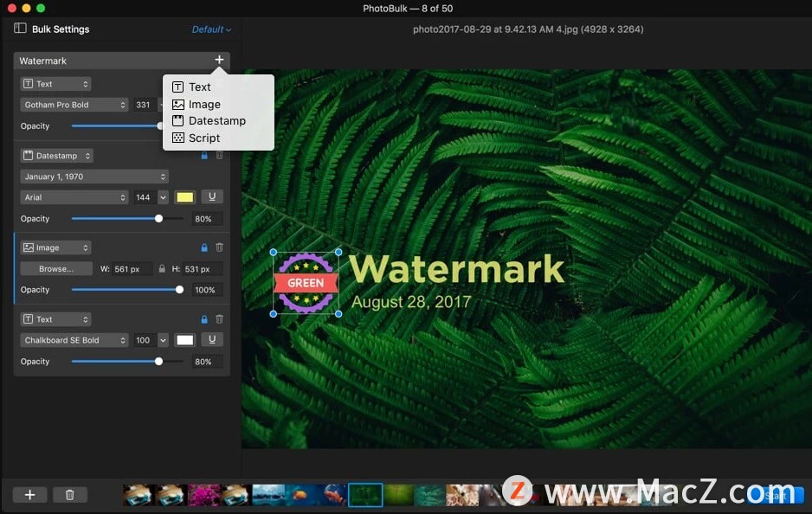The width and height of the screenshot is (812, 514).
Task: Expand the size dropdown arrow next to 100
Action: point(163,340)
